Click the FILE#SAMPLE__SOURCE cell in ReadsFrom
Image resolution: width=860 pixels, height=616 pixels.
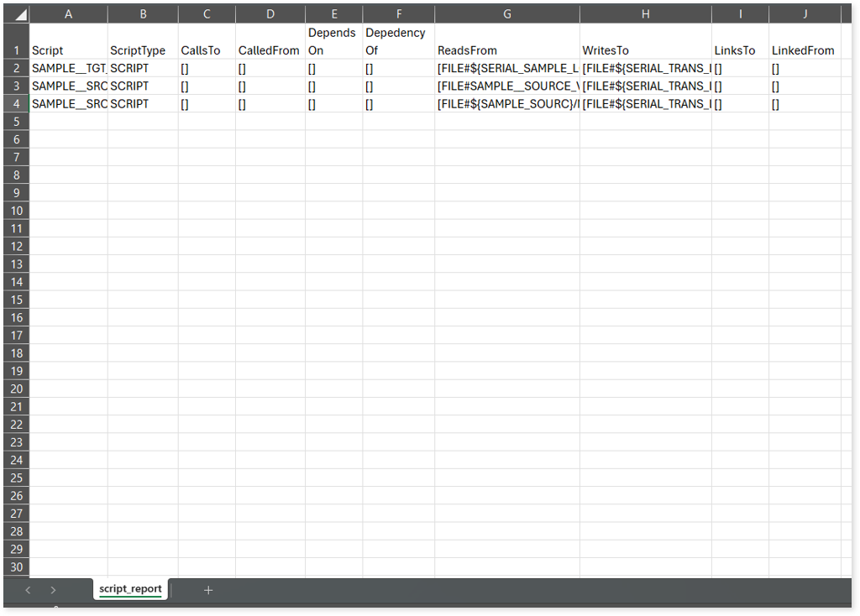[x=506, y=86]
